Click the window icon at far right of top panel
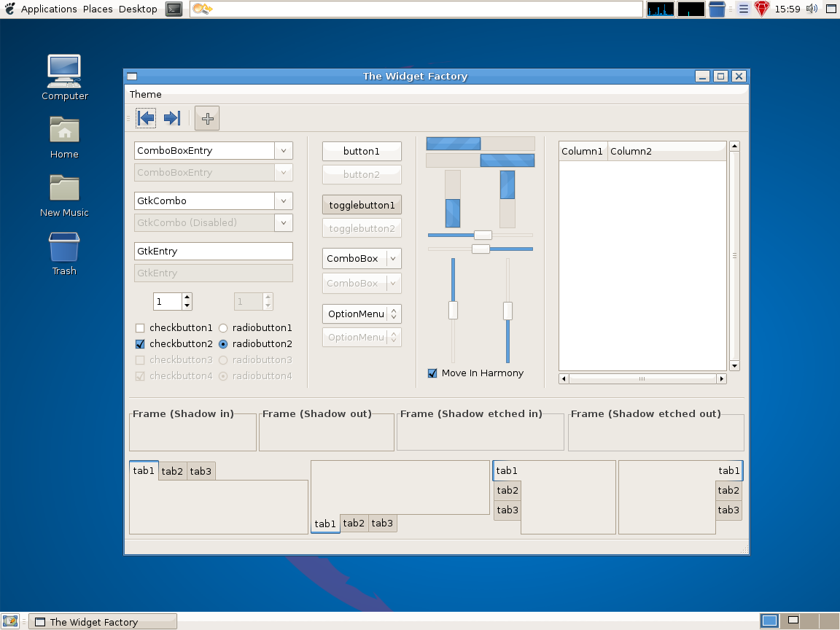This screenshot has height=630, width=840. pyautogui.click(x=831, y=9)
